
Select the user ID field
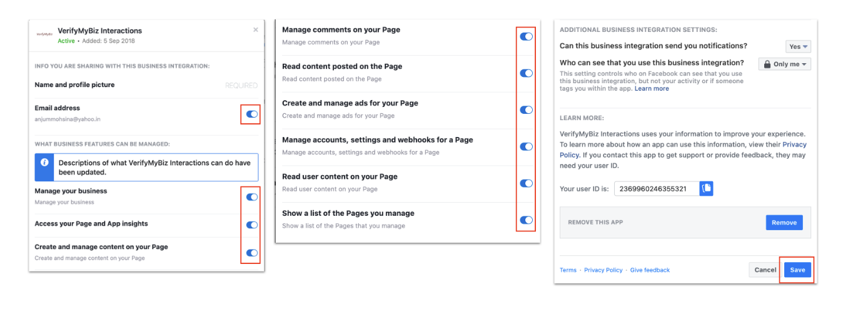click(x=657, y=188)
